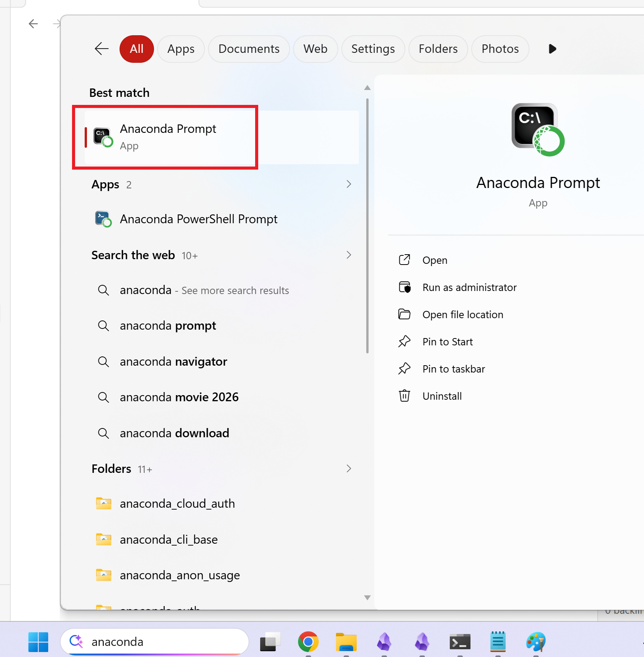The width and height of the screenshot is (644, 657).
Task: Switch to the Apps filter tab
Action: [x=181, y=49]
